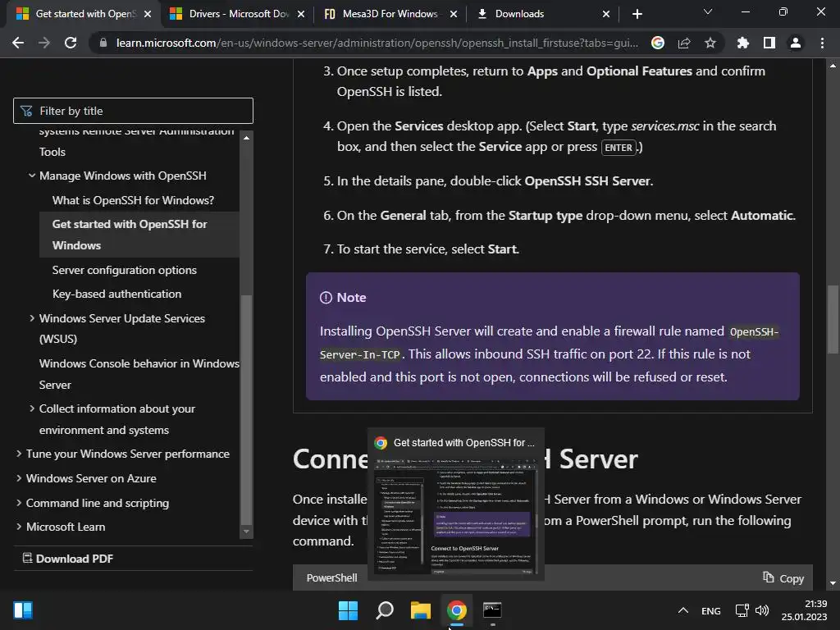Expand Windows Server on Azure

pyautogui.click(x=19, y=478)
